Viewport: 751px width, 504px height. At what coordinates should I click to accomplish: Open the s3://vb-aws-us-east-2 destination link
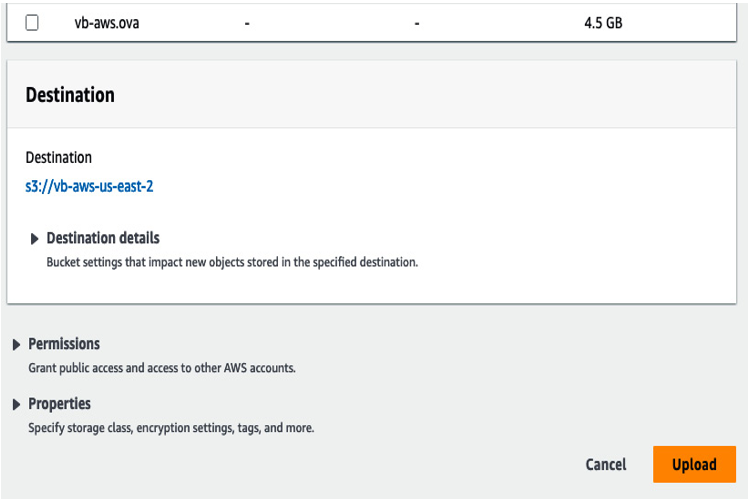(89, 186)
